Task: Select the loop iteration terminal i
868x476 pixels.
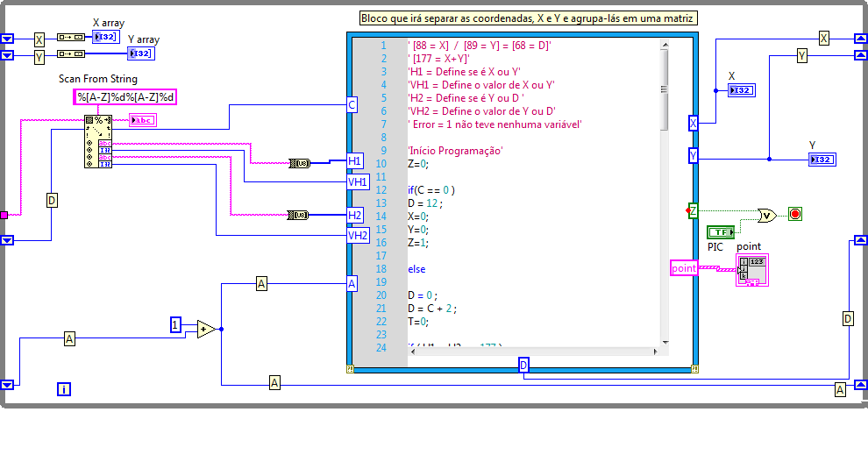Action: point(64,389)
